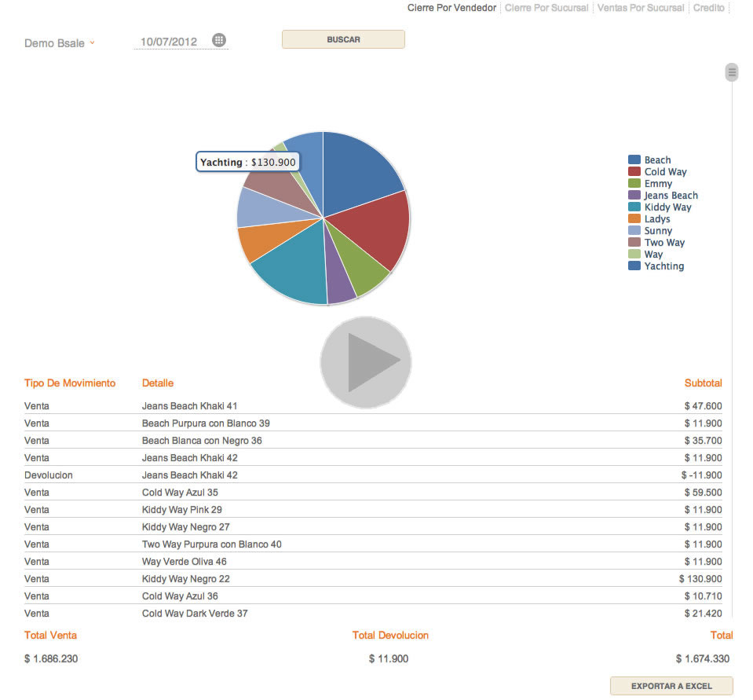Sort by the Subtotal column header
Screen dimensions: 753x700
pyautogui.click(x=703, y=383)
